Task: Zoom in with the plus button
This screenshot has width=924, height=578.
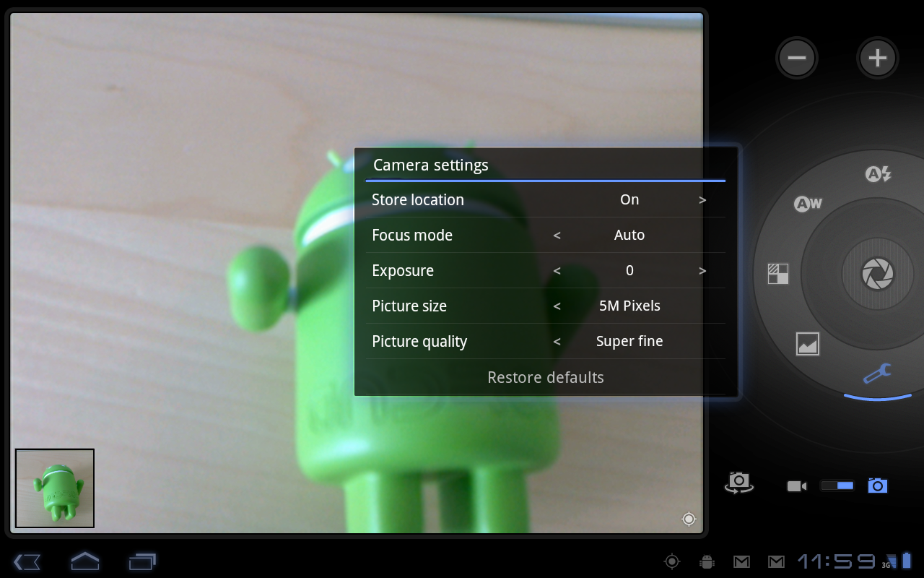Action: point(877,58)
